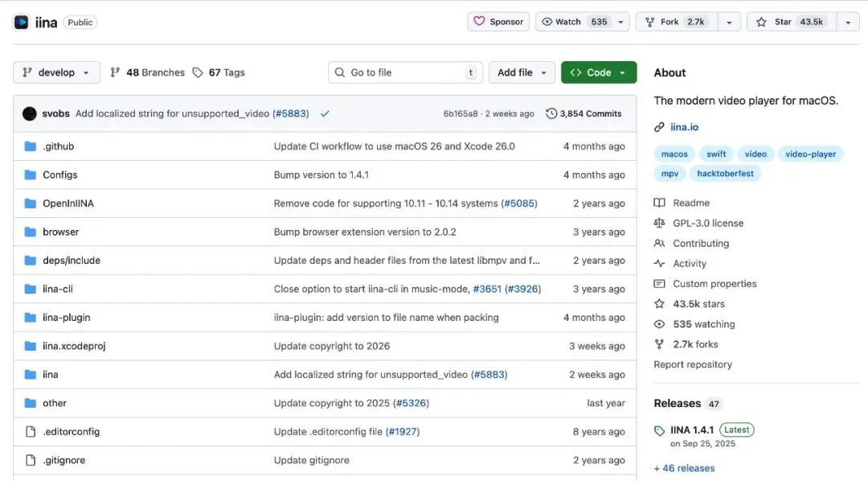This screenshot has height=481, width=868.
Task: Open 'Update copyright to 2026' commit message
Action: coord(332,346)
